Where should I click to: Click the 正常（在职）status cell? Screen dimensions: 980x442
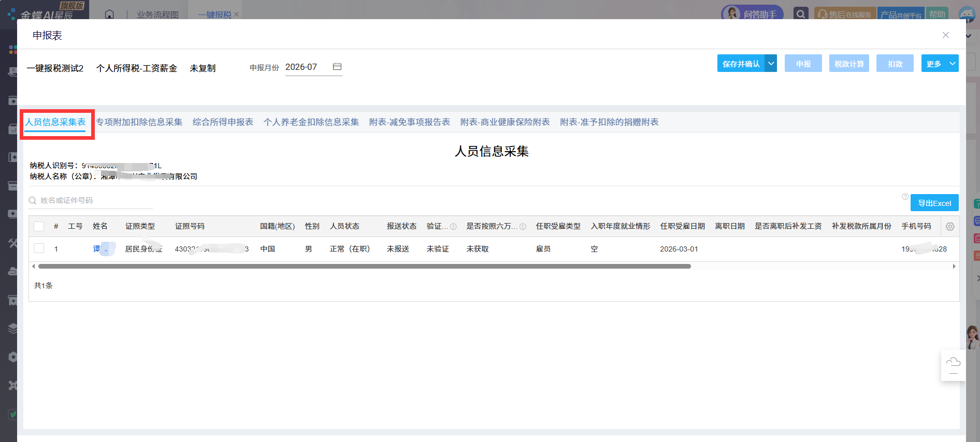click(350, 249)
